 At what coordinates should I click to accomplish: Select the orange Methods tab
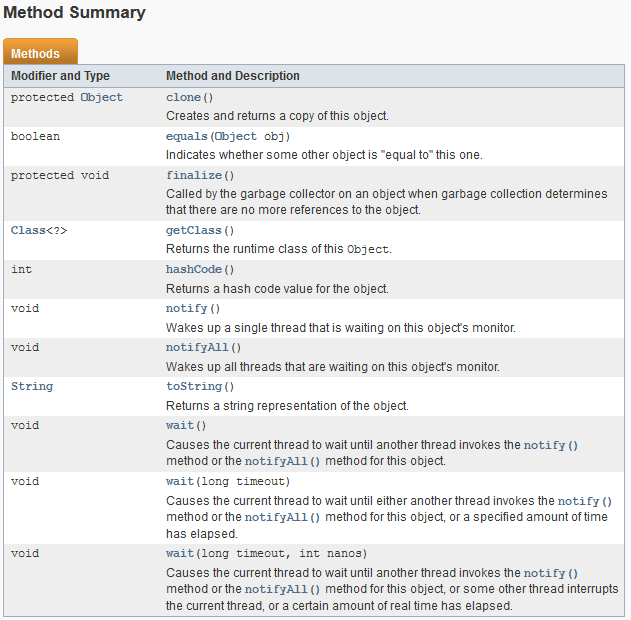pyautogui.click(x=40, y=51)
